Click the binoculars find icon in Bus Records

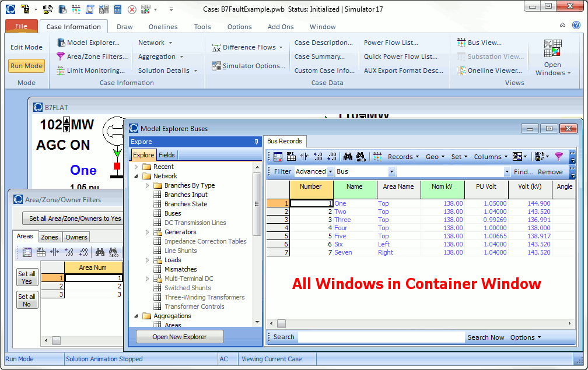[348, 156]
